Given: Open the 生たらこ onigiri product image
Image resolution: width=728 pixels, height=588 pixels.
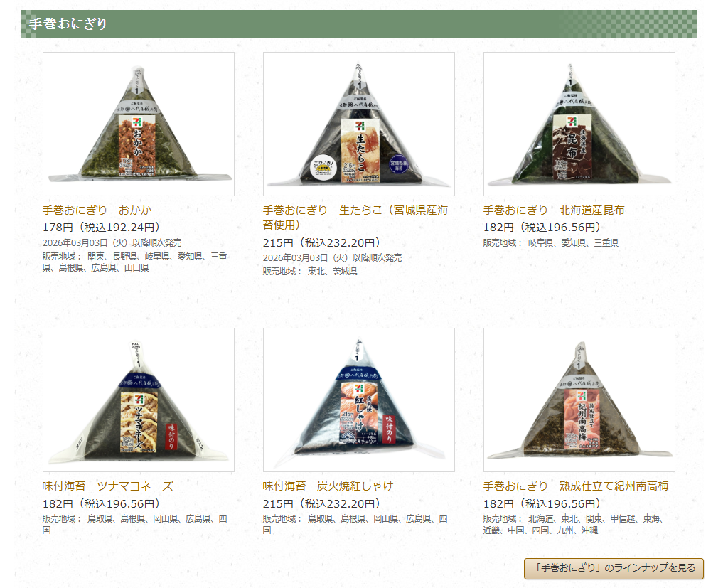Looking at the screenshot, I should point(359,124).
